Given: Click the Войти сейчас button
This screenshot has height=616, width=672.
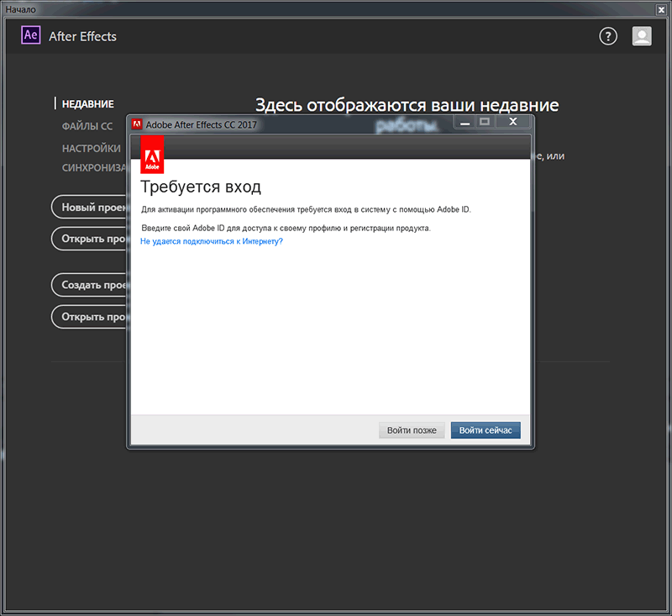Looking at the screenshot, I should coord(486,430).
